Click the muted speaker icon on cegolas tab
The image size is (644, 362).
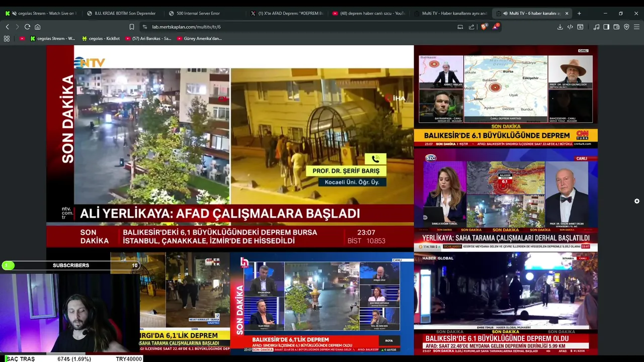click(14, 14)
